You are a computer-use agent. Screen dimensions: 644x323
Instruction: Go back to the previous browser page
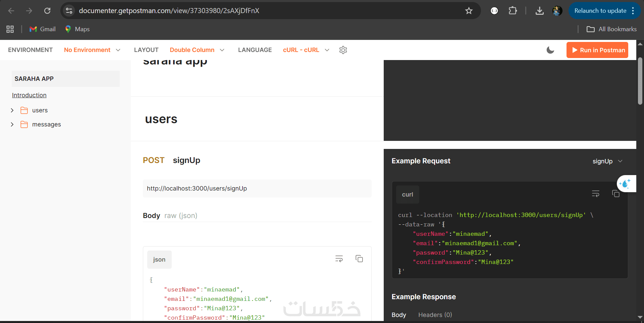coord(11,11)
